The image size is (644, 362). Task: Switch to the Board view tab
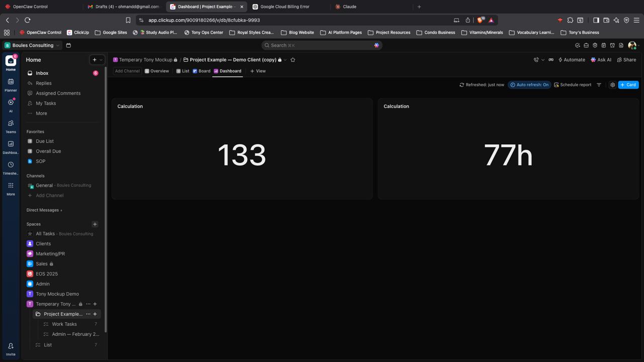[201, 71]
